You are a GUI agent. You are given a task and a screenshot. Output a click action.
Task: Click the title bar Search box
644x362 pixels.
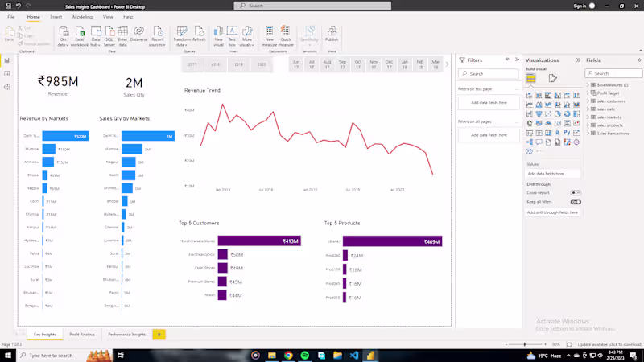point(312,6)
